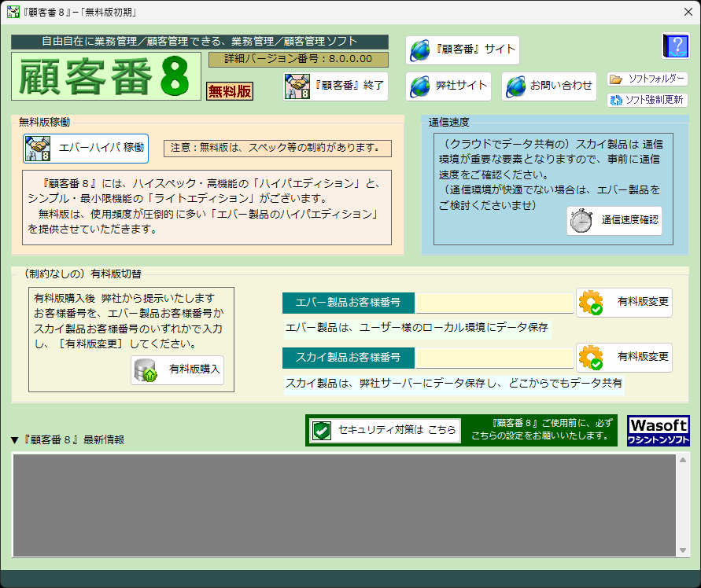This screenshot has width=701, height=588.
Task: Click globe icon of 『顧客番』サイト
Action: (x=420, y=50)
